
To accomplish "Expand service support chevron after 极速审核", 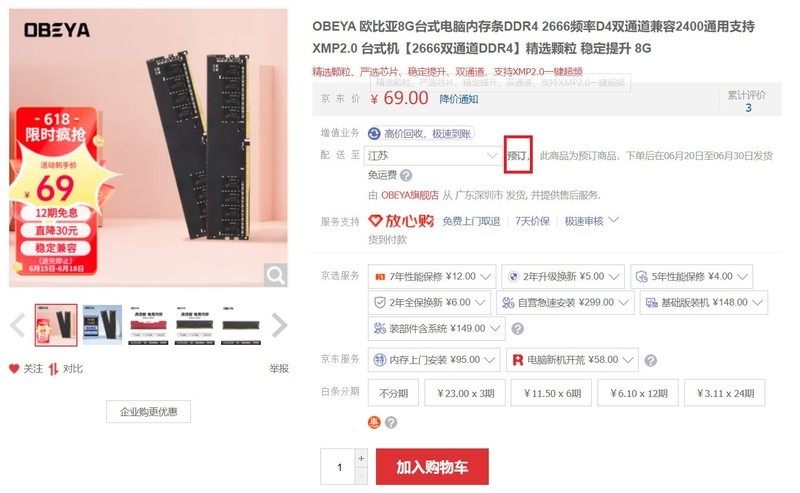I will 614,220.
